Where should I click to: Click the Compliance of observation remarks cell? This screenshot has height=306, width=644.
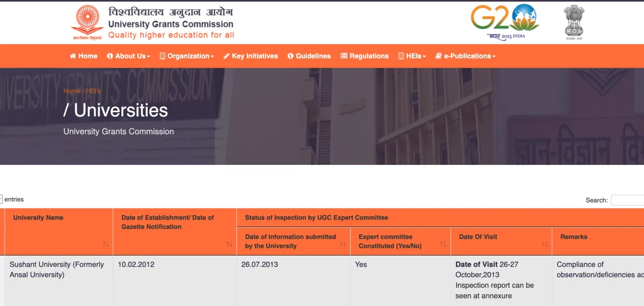(598, 281)
